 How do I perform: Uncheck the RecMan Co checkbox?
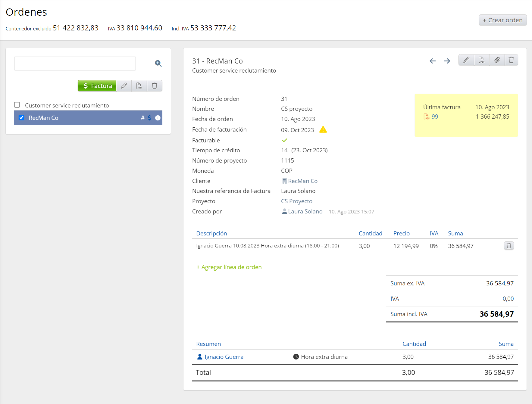pyautogui.click(x=21, y=118)
